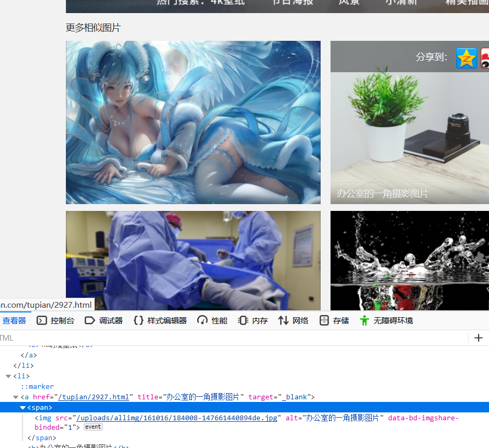Select the closing li tag row
489x448 pixels.
coord(24,366)
